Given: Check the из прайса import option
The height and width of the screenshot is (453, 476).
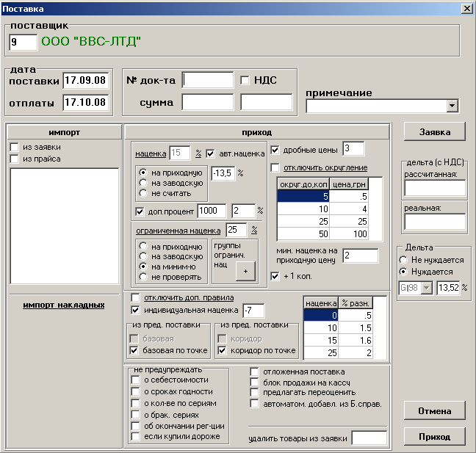Looking at the screenshot, I should (x=14, y=159).
